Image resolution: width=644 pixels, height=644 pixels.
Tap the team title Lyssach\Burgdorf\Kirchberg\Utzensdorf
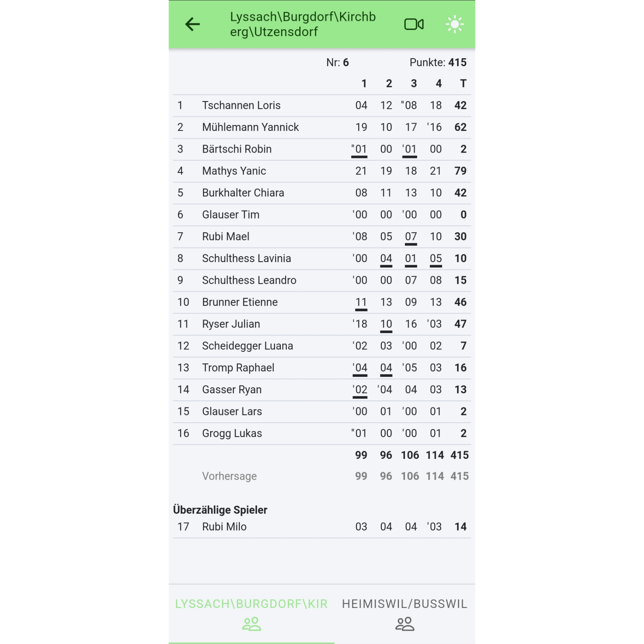click(303, 24)
